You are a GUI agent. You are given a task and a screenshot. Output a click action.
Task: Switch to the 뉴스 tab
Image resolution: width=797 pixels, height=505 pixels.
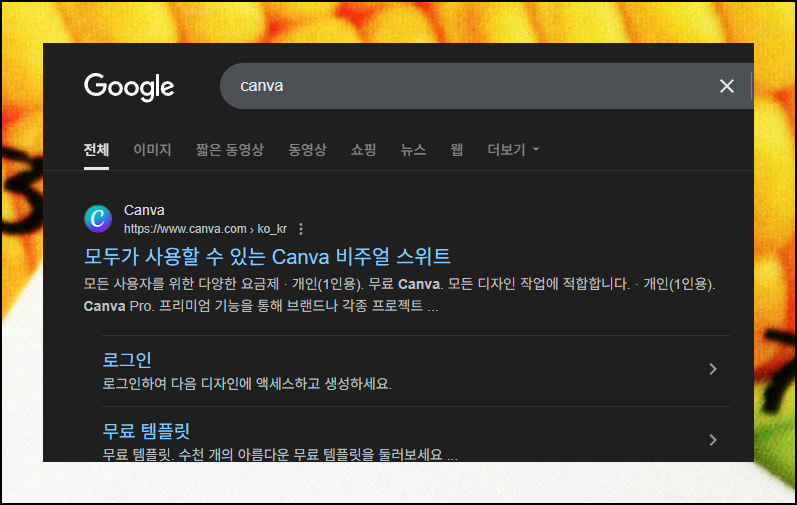tap(413, 149)
